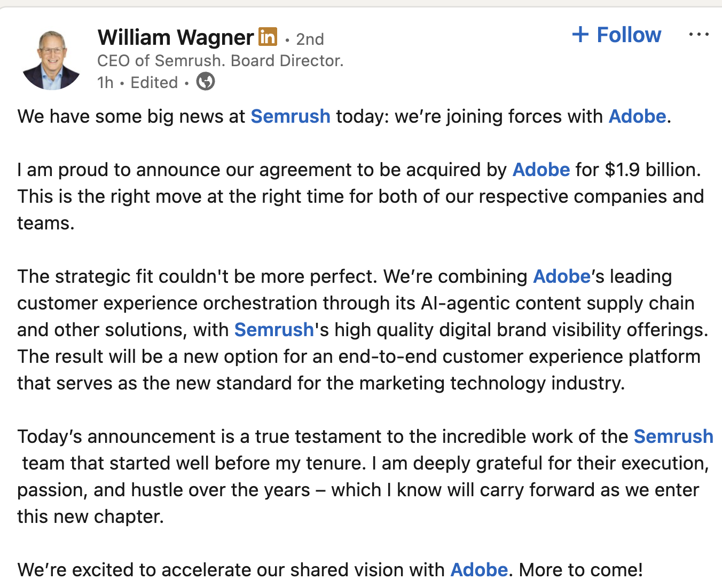Click the Adobe mention in the first paragraph

click(x=637, y=116)
